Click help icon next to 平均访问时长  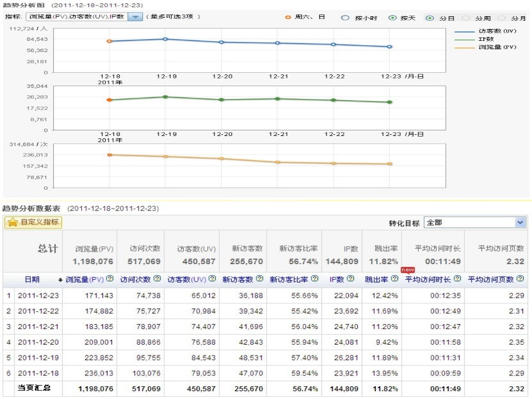point(458,279)
